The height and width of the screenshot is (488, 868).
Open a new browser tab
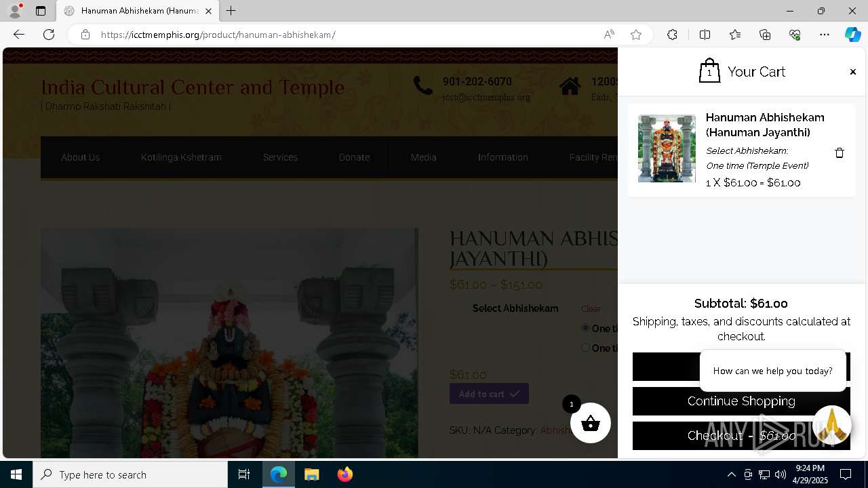tap(231, 11)
